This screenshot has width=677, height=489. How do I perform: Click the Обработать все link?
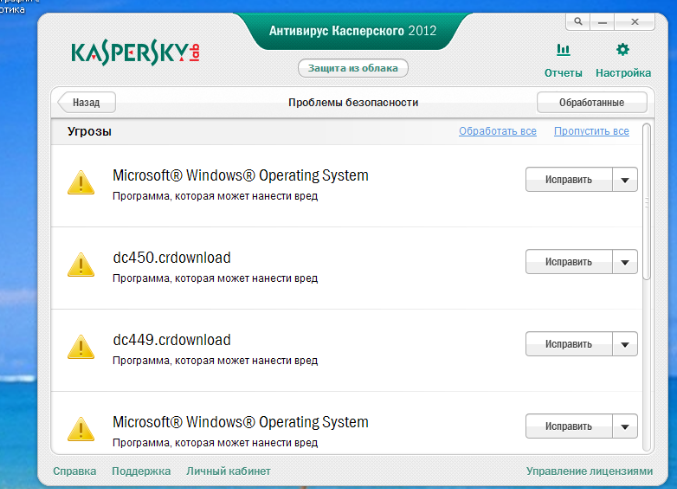497,131
